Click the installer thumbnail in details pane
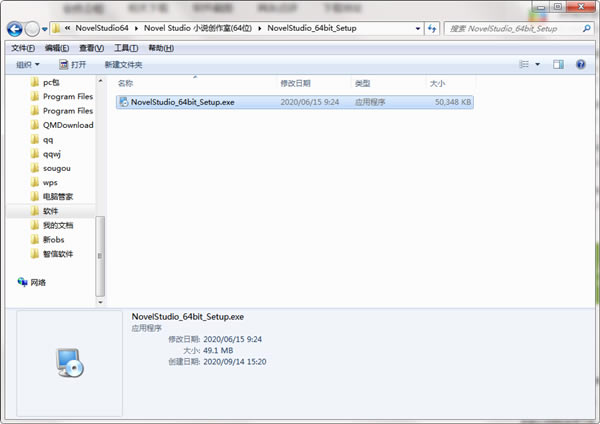Image resolution: width=600 pixels, height=424 pixels. (70, 363)
